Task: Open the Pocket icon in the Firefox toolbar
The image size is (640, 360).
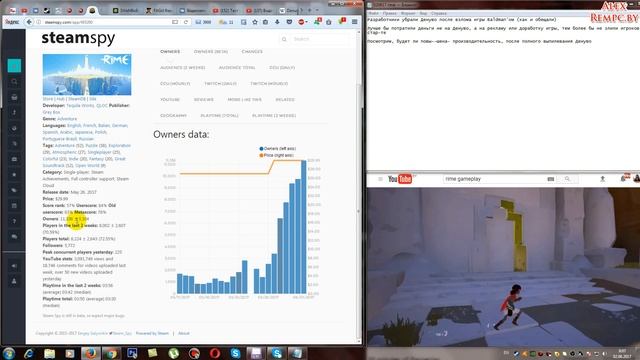Action: [x=289, y=22]
